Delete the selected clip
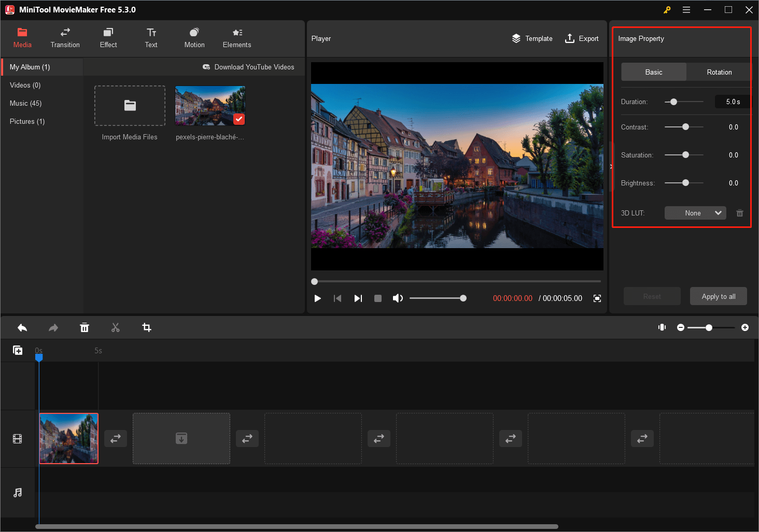Viewport: 759px width, 532px height. [85, 327]
